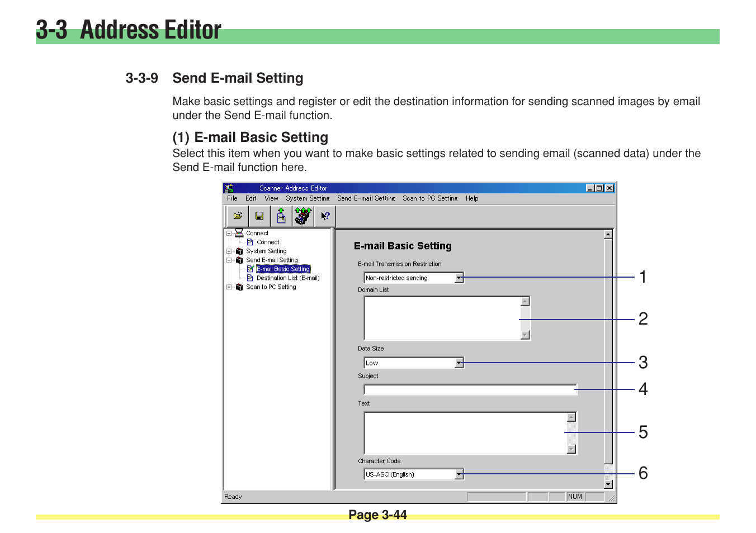Click the Scanner Address Editor title bar icon
The image size is (756, 533).
tap(229, 188)
